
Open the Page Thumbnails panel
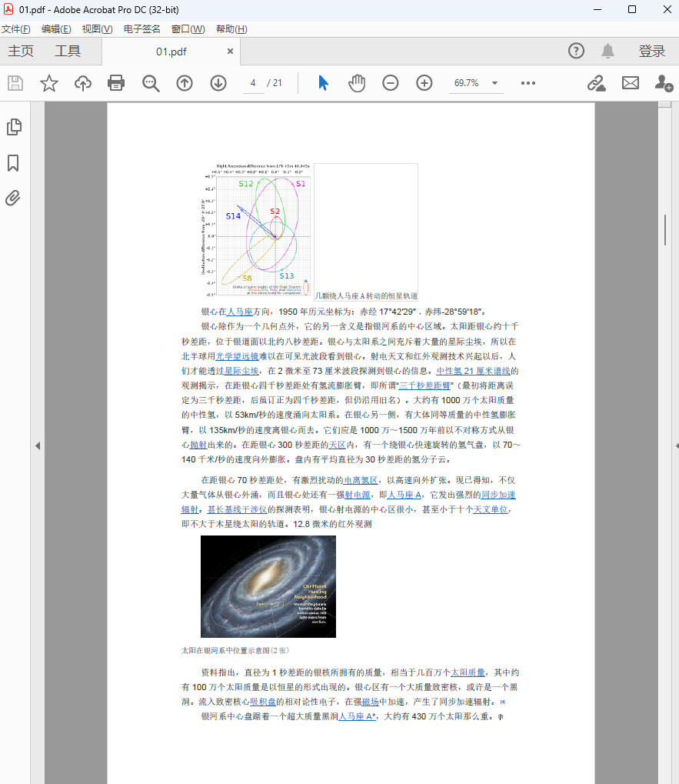(x=13, y=127)
